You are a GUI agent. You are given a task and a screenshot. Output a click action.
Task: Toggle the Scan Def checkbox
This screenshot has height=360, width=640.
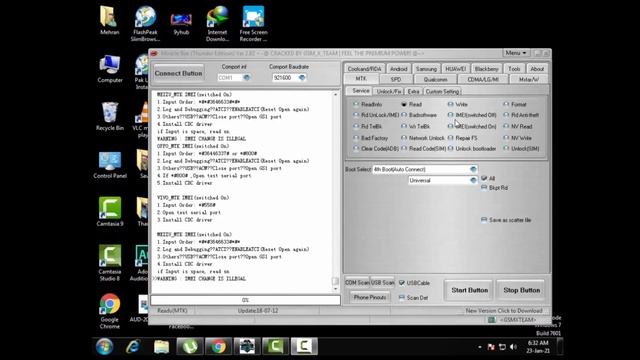pyautogui.click(x=402, y=298)
